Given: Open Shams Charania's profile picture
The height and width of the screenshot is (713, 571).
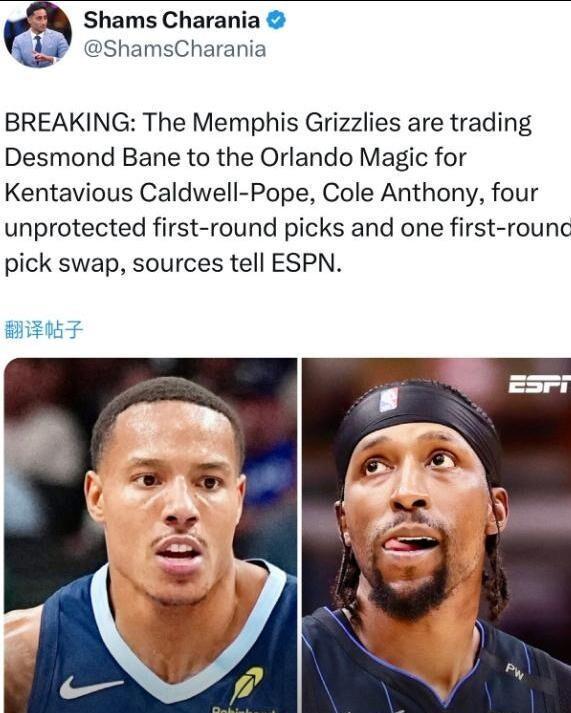Looking at the screenshot, I should point(37,35).
